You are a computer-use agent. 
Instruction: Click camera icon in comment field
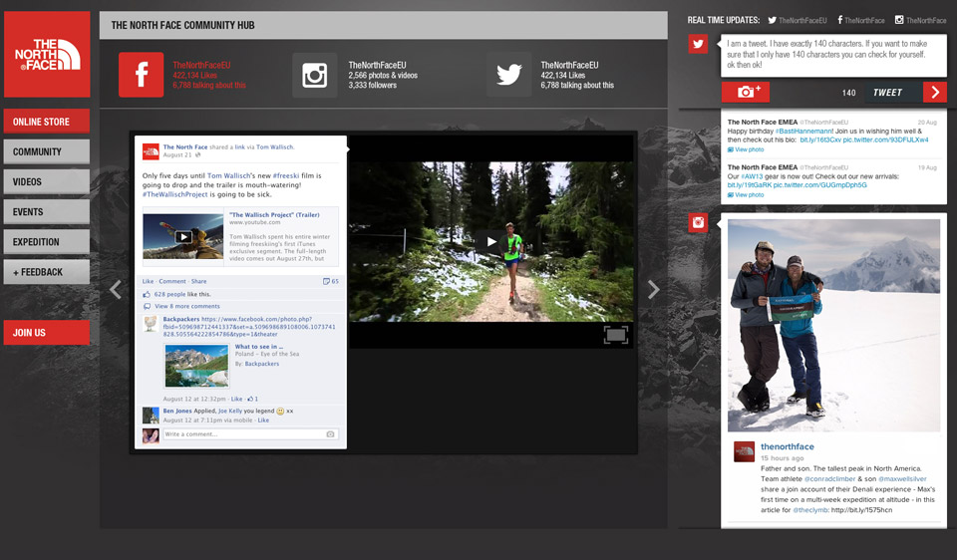[x=330, y=434]
